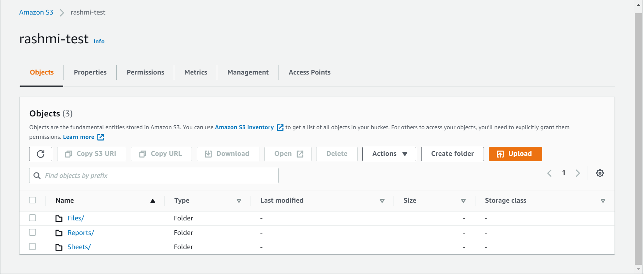Image resolution: width=644 pixels, height=274 pixels.
Task: Open the Amazon S3 breadcrumb link
Action: [x=36, y=12]
